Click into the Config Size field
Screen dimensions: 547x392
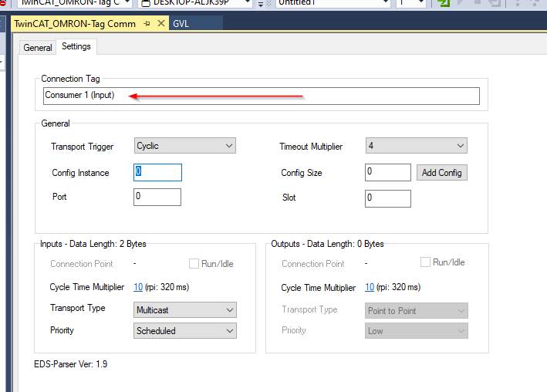388,172
